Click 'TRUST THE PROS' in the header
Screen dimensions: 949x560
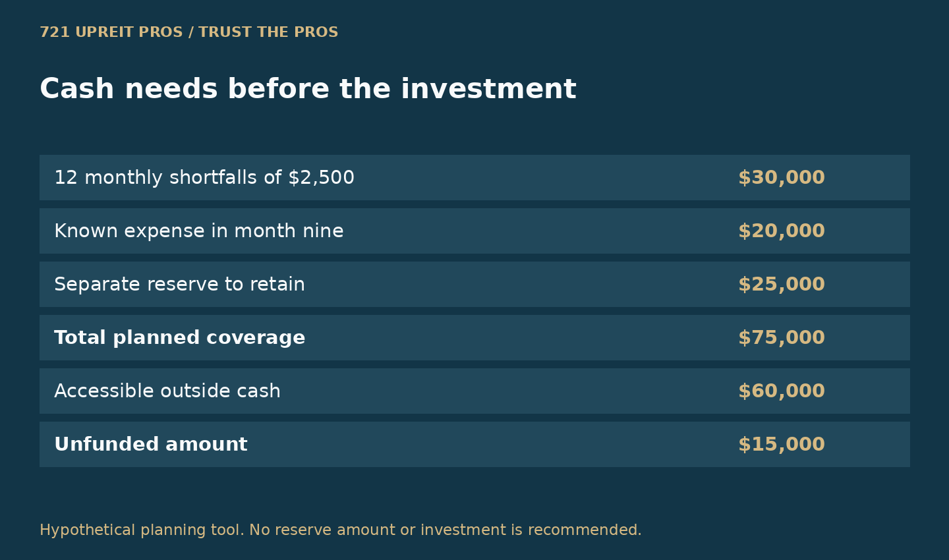[268, 32]
